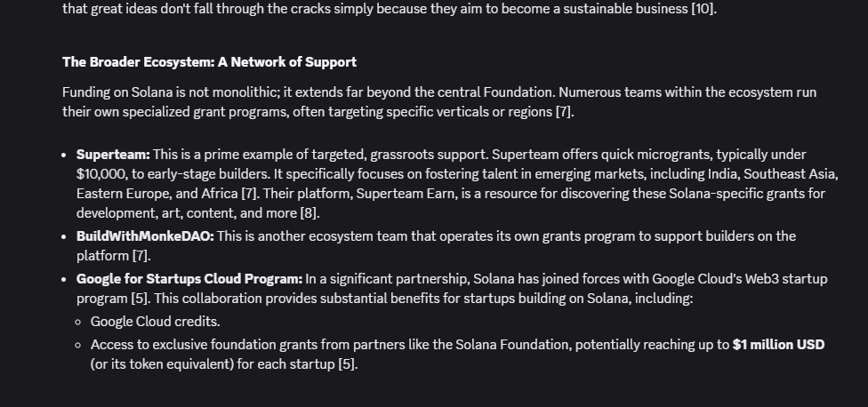Open citation 7 following "Eastern Europe, and Africa"
The image size is (868, 407).
[250, 194]
